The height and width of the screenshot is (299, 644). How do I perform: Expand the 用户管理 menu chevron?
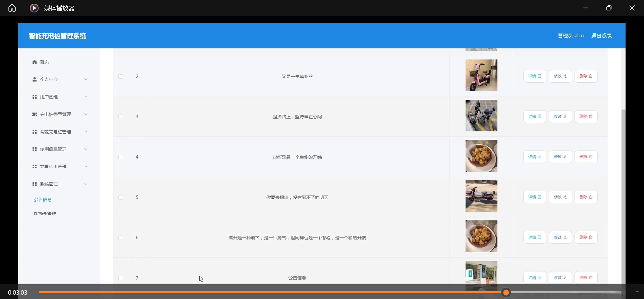click(x=86, y=97)
